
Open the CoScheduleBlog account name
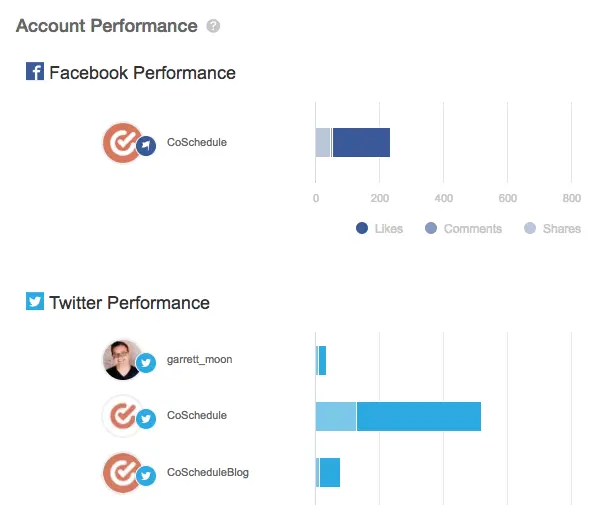point(208,472)
